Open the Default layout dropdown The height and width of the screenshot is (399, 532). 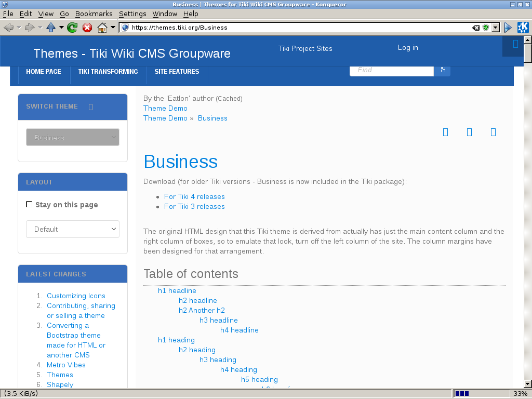(x=73, y=229)
